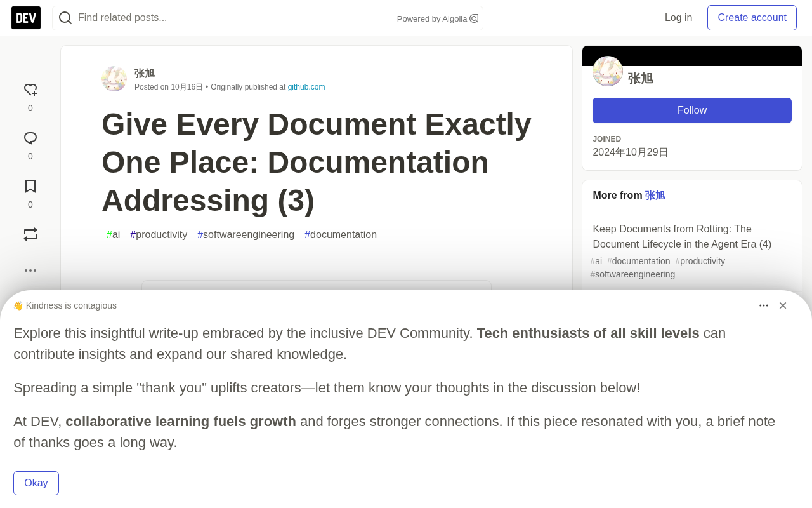
Task: Open the sidebar more-options ellipsis
Action: (30, 271)
